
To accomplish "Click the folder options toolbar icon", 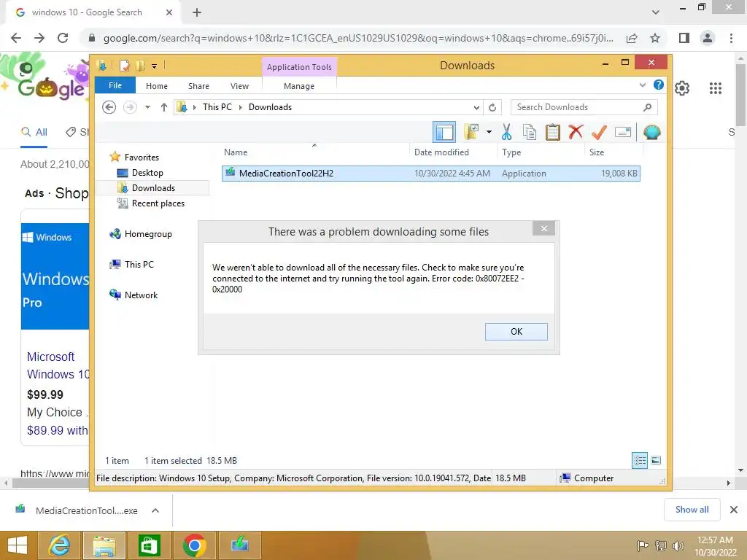I will click(x=471, y=132).
